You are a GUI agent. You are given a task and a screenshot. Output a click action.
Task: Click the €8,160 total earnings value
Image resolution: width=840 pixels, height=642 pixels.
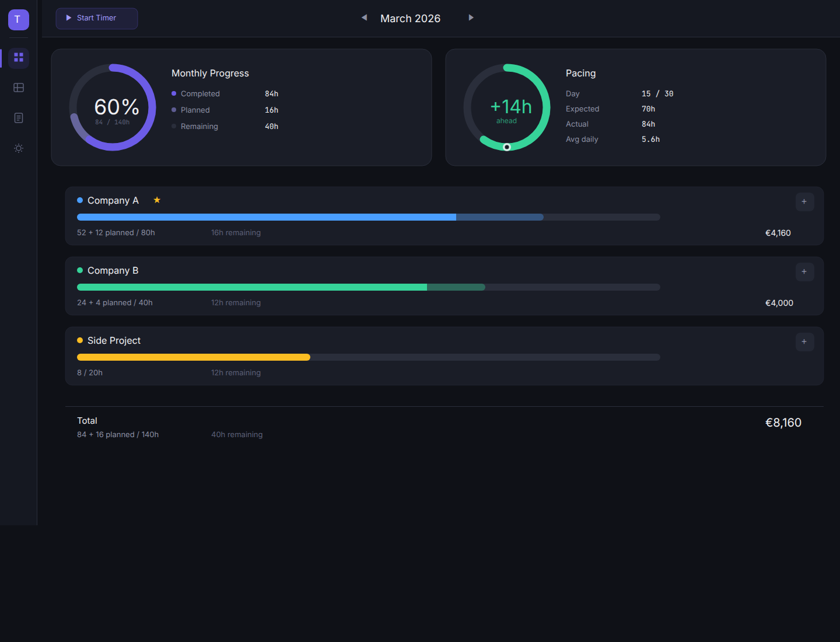(783, 422)
